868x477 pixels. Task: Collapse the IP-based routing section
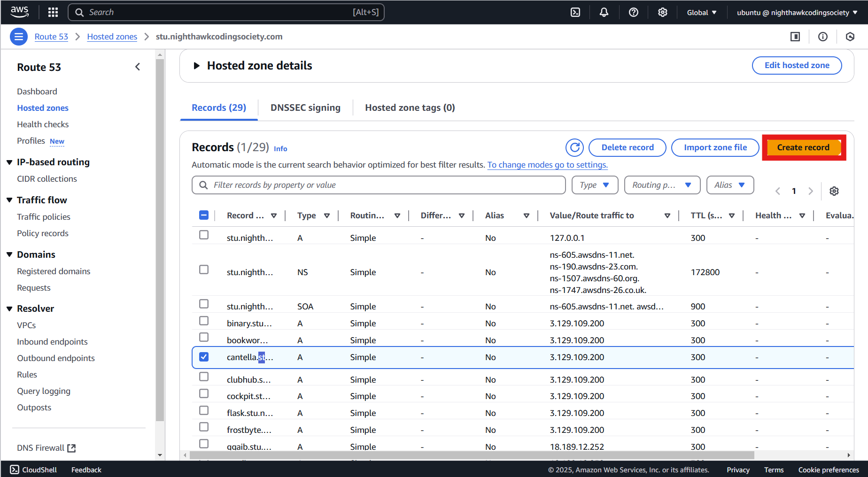(x=9, y=162)
